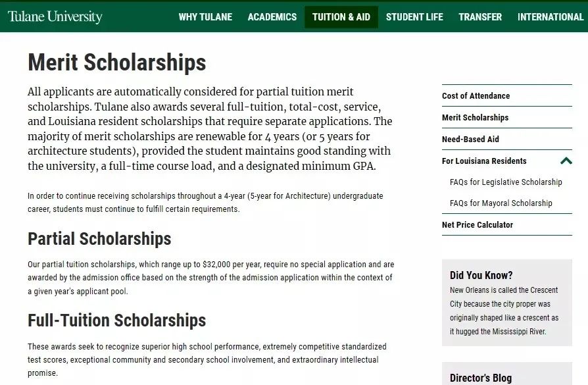Open FAQs for Mayoral Scholarship

tap(501, 203)
